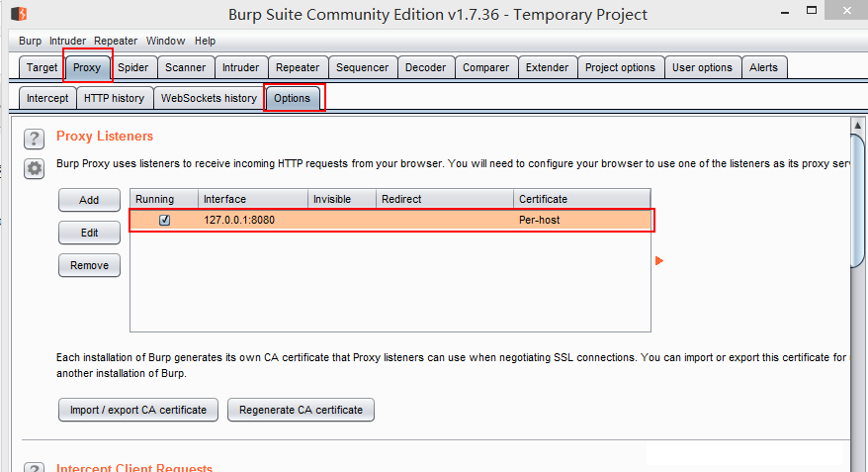Maximize the Burp Suite window
The height and width of the screenshot is (472, 868).
tap(812, 11)
